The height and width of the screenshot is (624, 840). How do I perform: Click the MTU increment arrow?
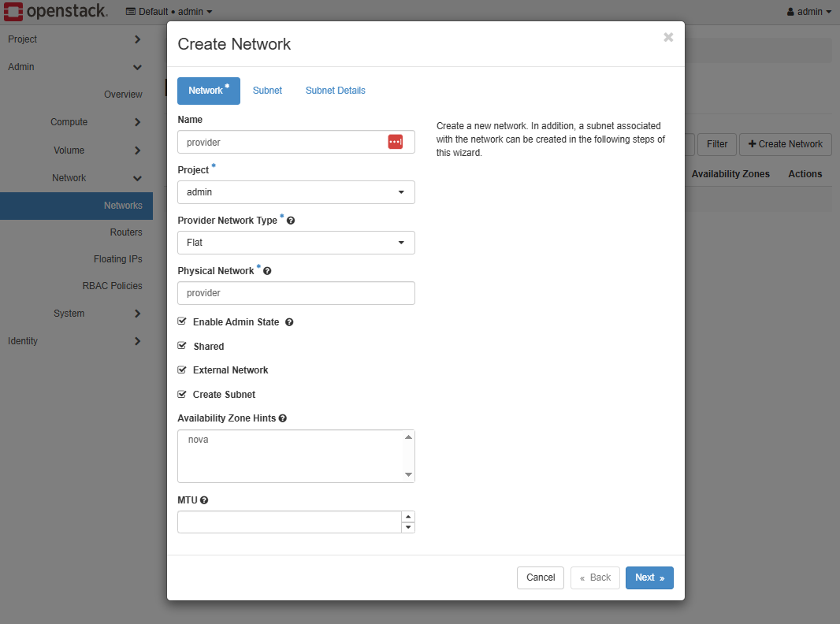(x=407, y=517)
